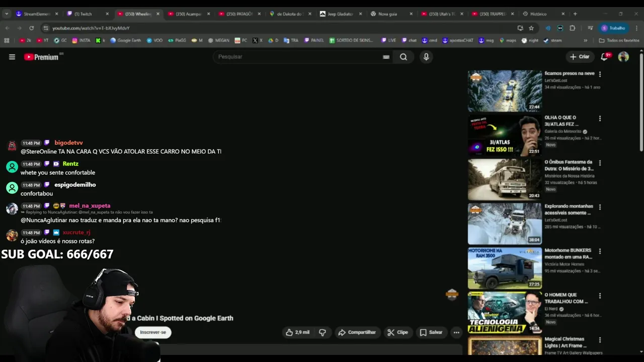Switch to the Jeep Gladiator tab

click(341, 14)
